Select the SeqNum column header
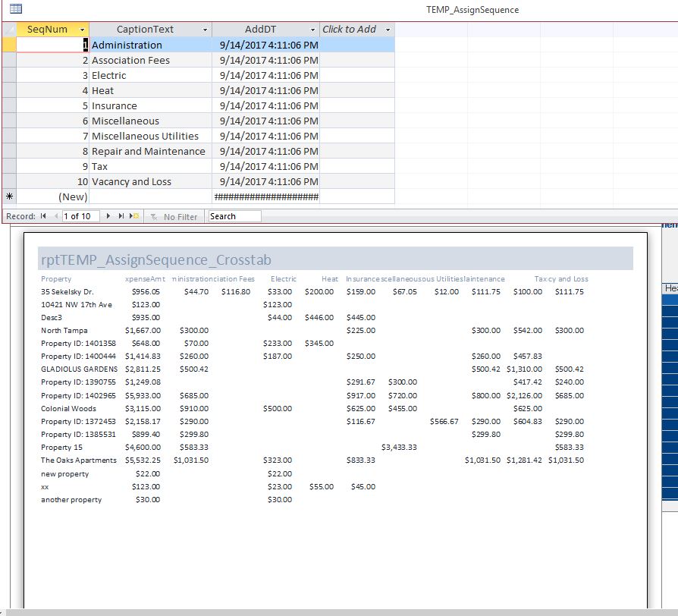Viewport: 678px width, 616px height. [x=53, y=30]
